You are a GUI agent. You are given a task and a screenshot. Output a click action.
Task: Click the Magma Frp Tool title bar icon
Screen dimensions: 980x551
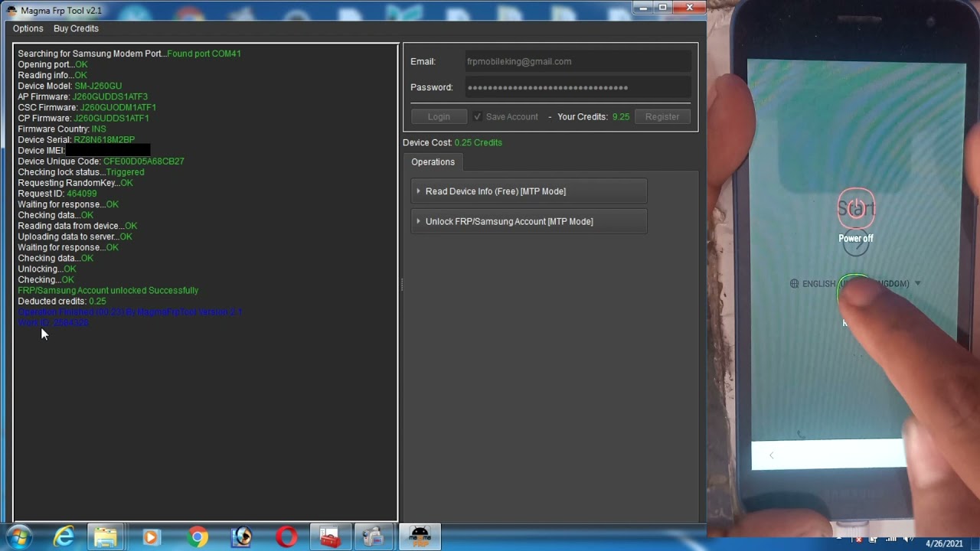(11, 11)
